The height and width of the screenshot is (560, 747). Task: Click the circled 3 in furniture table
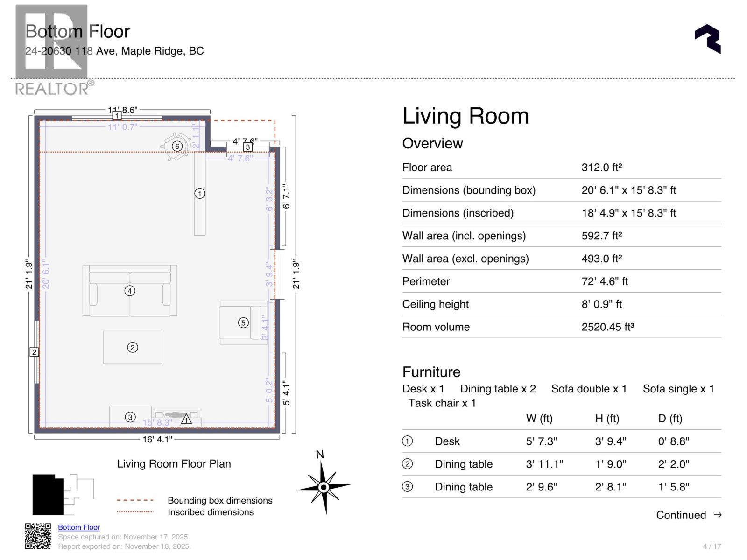(408, 487)
